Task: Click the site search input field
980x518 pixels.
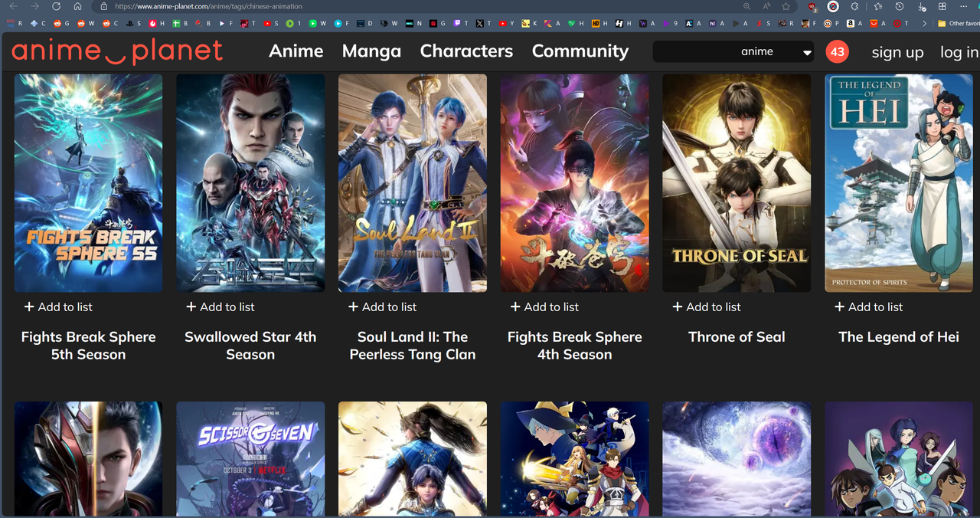Action: 694,51
